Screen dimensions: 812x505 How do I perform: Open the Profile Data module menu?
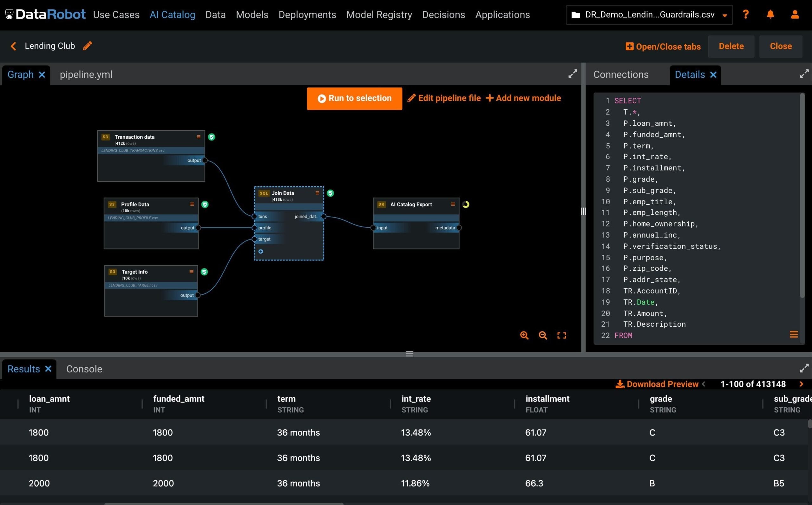click(192, 204)
